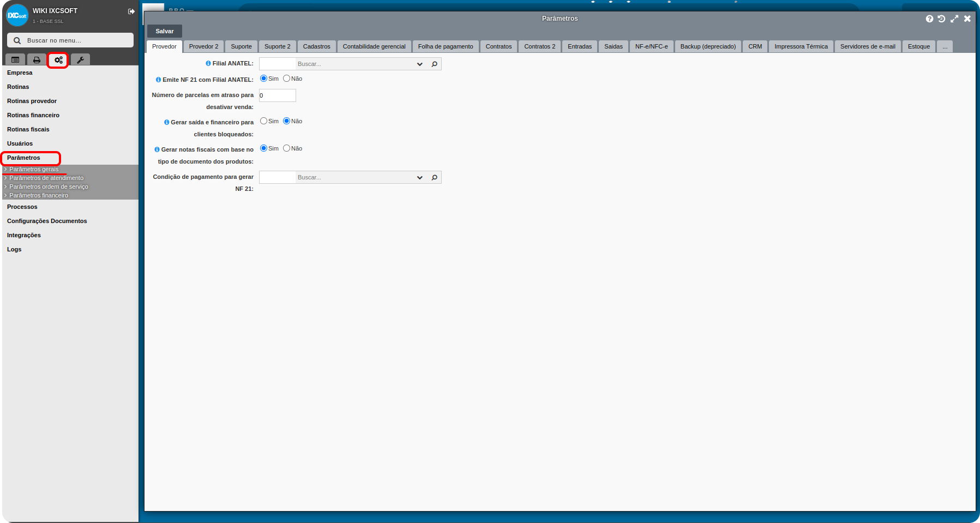The image size is (980, 523).
Task: Expand the Empresa sidebar menu
Action: [20, 73]
